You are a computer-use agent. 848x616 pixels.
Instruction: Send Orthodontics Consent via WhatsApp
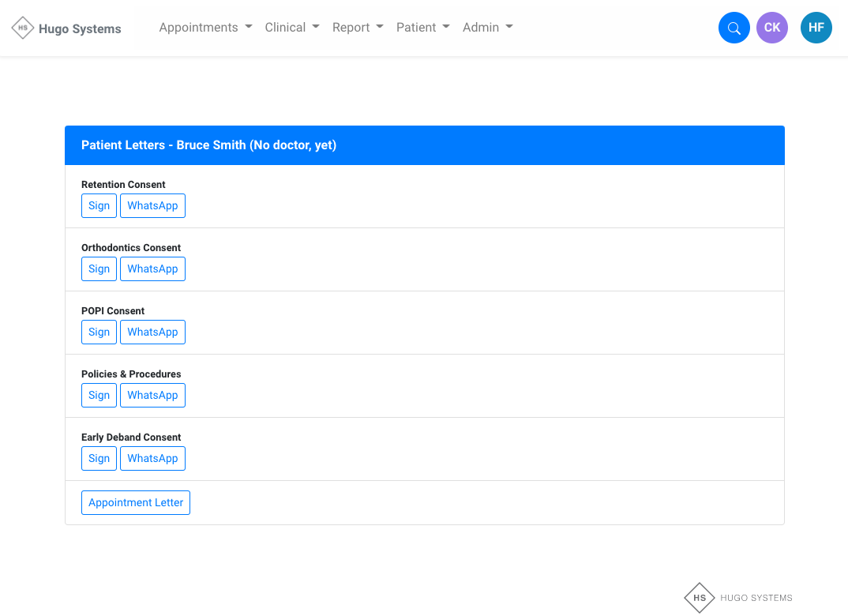point(152,269)
